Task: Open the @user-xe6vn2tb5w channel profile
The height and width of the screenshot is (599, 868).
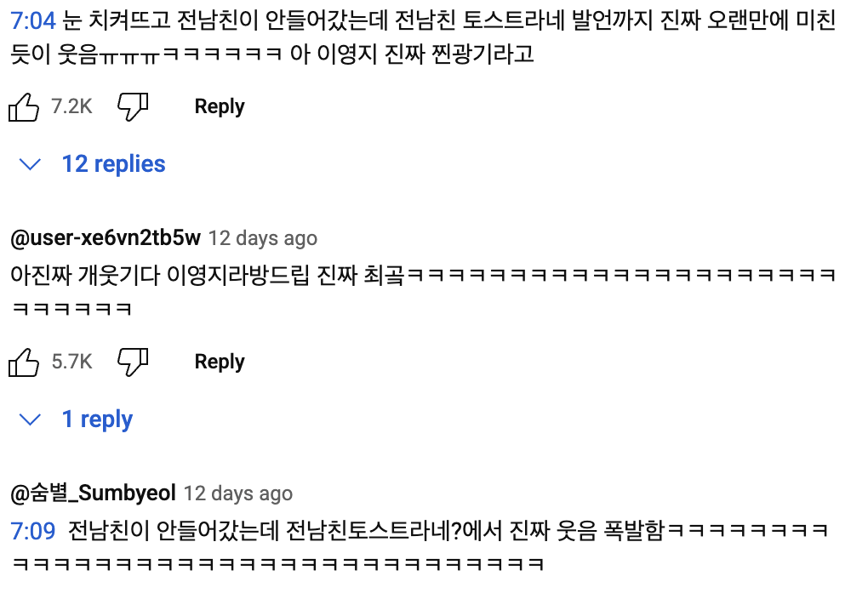Action: pyautogui.click(x=106, y=238)
